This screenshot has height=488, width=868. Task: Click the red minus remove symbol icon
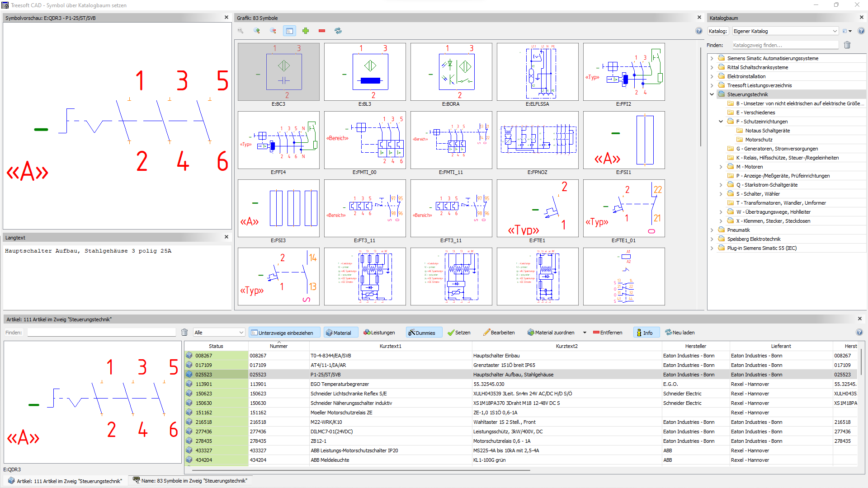pyautogui.click(x=322, y=31)
